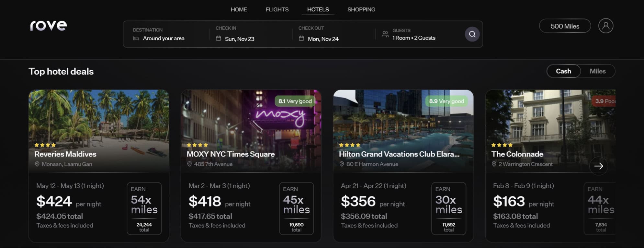Click the $417.65 total text
The width and height of the screenshot is (644, 248).
tap(210, 216)
